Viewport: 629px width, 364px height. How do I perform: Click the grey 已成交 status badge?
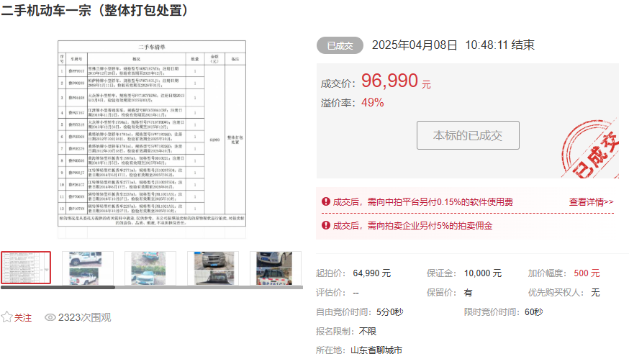(340, 45)
